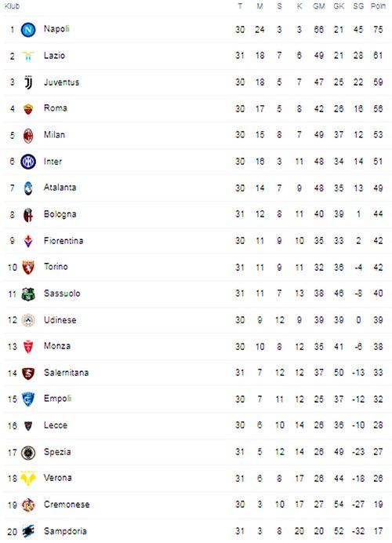Open the Cremonese team page link
The width and height of the screenshot is (392, 543).
[67, 505]
